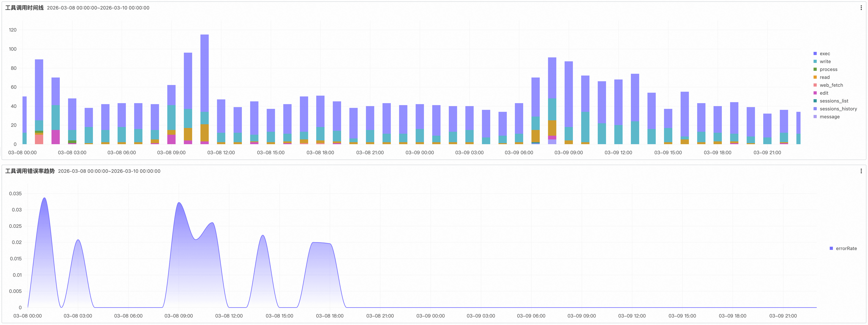This screenshot has height=325, width=868.
Task: Click the read legend color swatch
Action: 815,78
